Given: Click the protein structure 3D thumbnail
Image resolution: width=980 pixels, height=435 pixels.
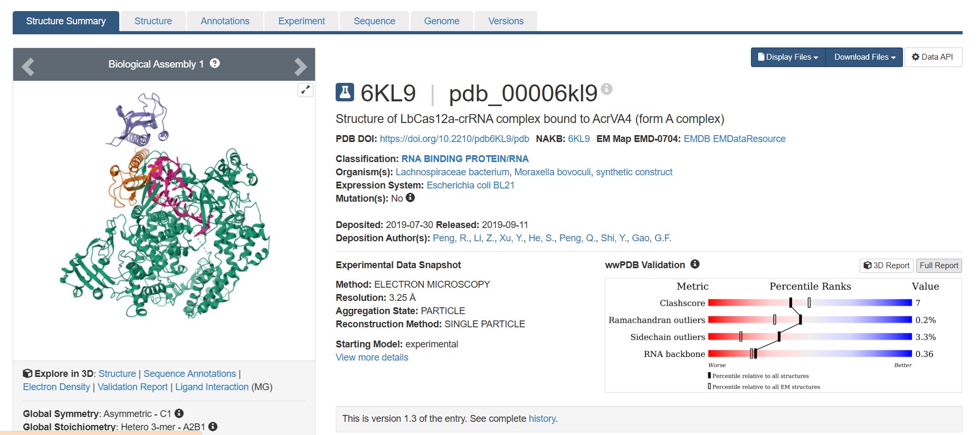Looking at the screenshot, I should (x=164, y=211).
